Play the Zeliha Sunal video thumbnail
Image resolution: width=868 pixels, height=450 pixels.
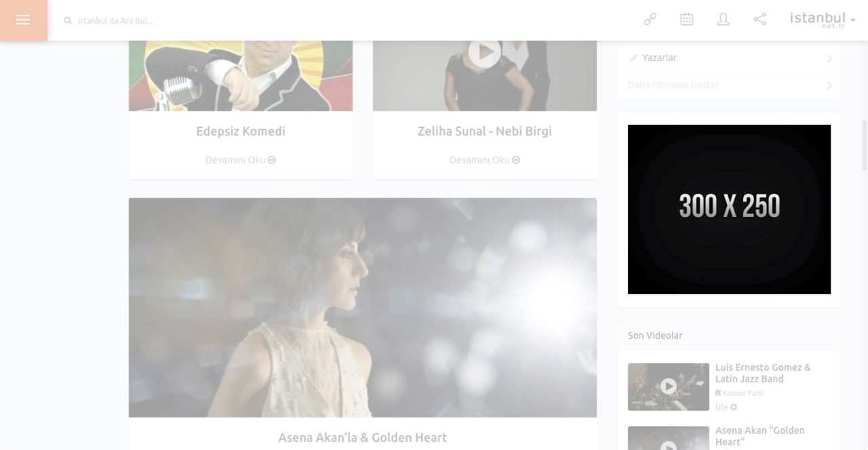[484, 53]
